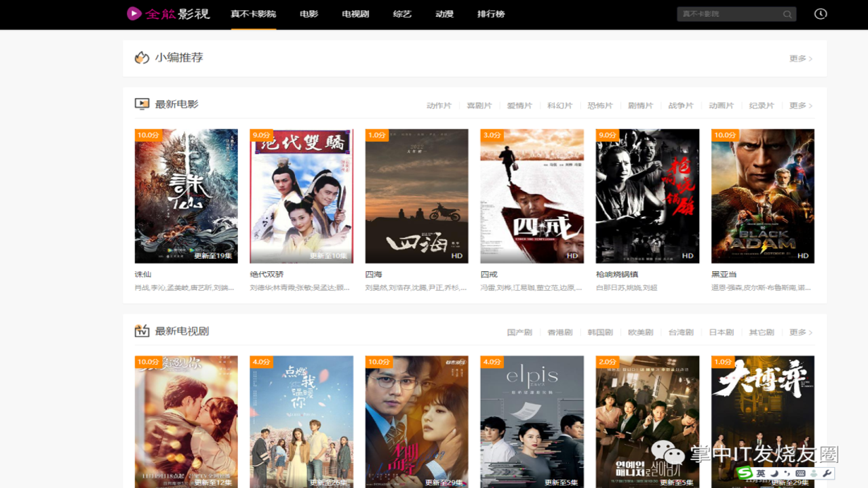Click the 小编推荐 section heading
This screenshot has height=488, width=868.
(x=179, y=58)
